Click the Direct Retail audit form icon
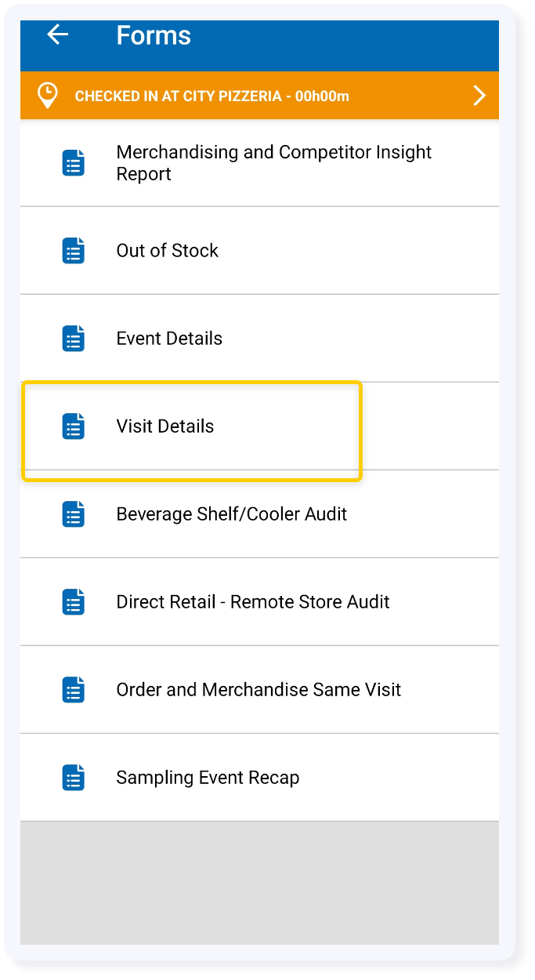 (x=74, y=602)
